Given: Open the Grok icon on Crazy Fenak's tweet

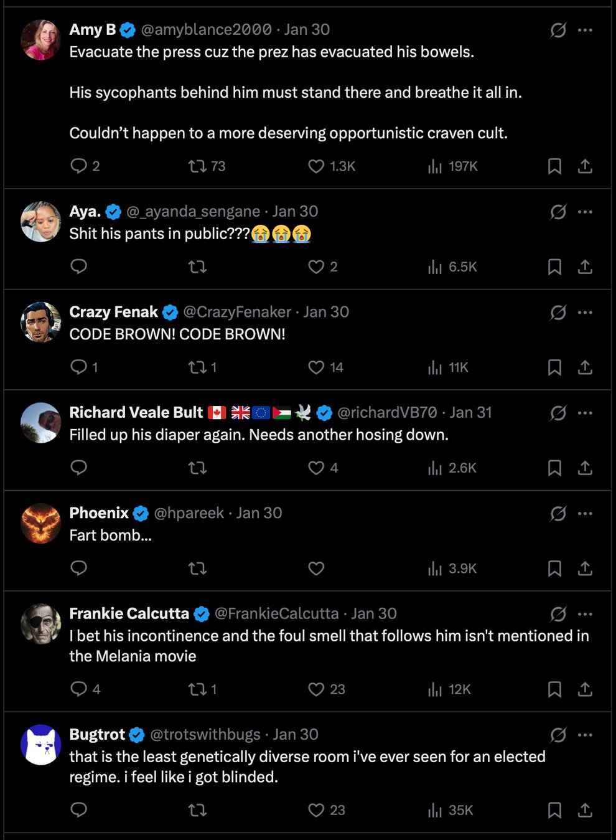Looking at the screenshot, I should (558, 312).
